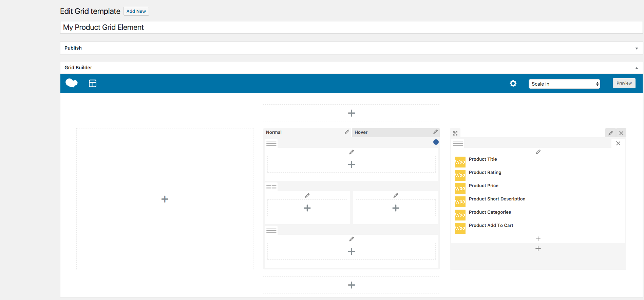Switch to the Normal tab

coord(274,133)
